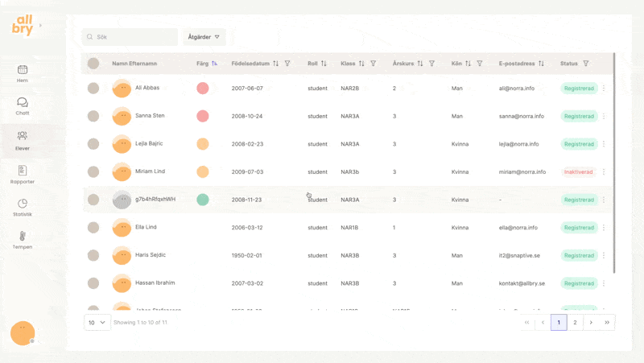Screen dimensions: 644x363
Task: Click the filter icon next to Födelsedatum
Action: (287, 64)
